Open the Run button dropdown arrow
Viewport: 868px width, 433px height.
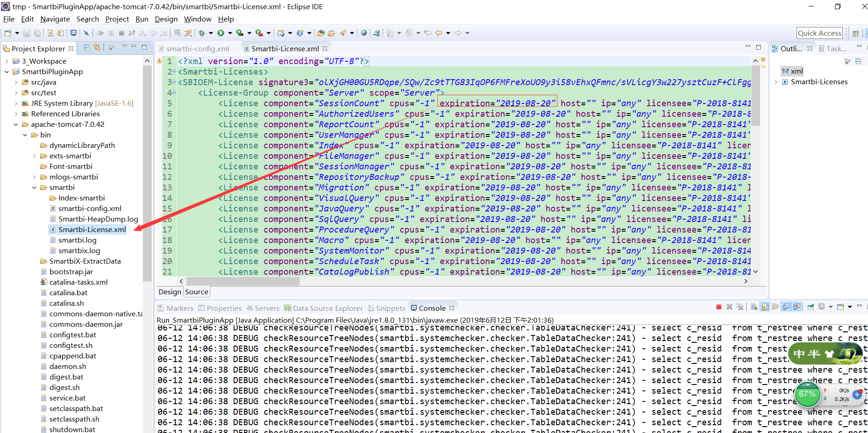click(x=230, y=33)
